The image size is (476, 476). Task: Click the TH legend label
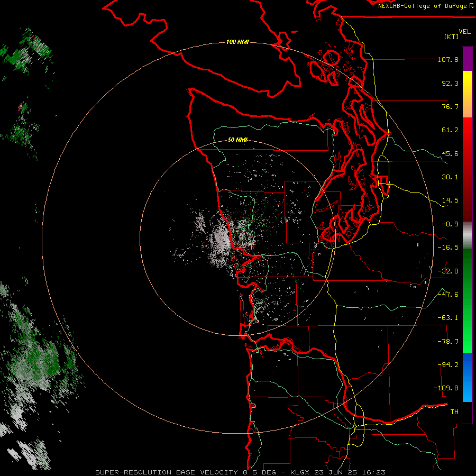[454, 412]
